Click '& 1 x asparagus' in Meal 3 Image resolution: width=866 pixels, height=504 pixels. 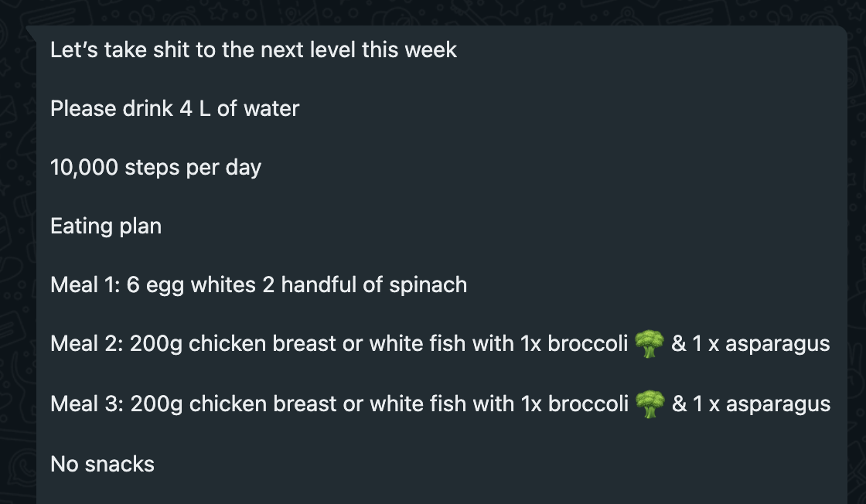[x=751, y=404]
